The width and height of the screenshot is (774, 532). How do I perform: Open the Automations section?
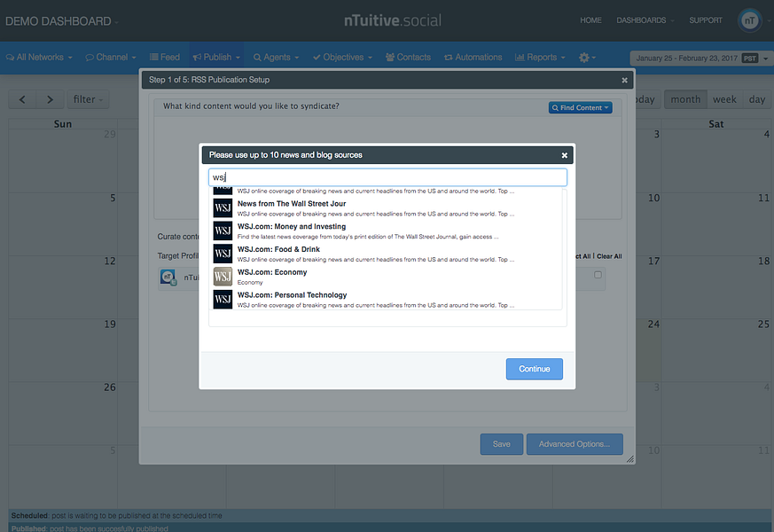tap(473, 55)
